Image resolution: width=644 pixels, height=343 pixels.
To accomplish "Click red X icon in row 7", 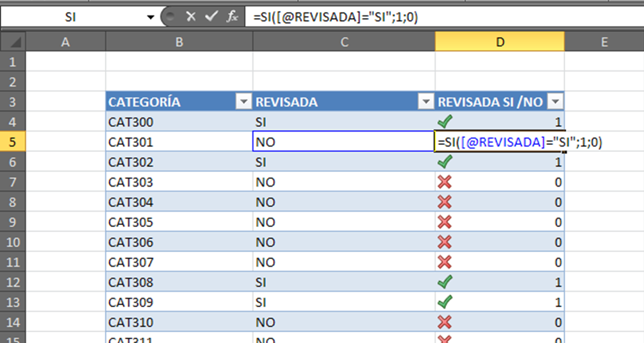I will point(444,182).
